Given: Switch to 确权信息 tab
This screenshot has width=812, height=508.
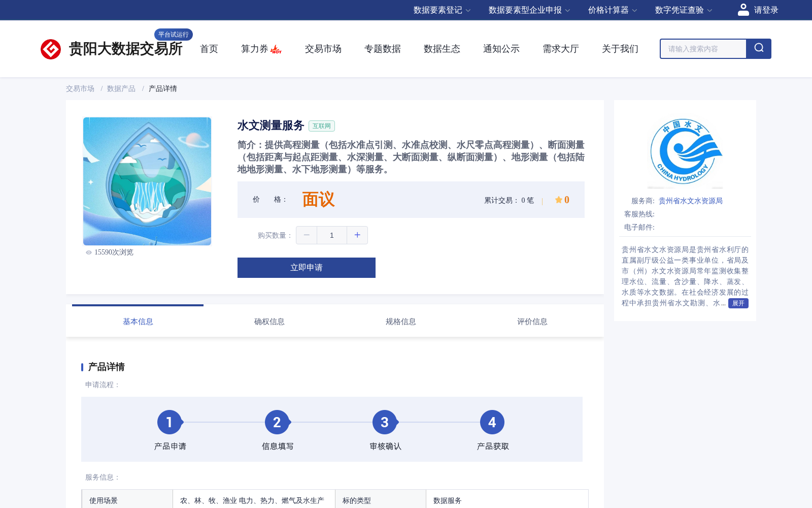Looking at the screenshot, I should pos(269,322).
